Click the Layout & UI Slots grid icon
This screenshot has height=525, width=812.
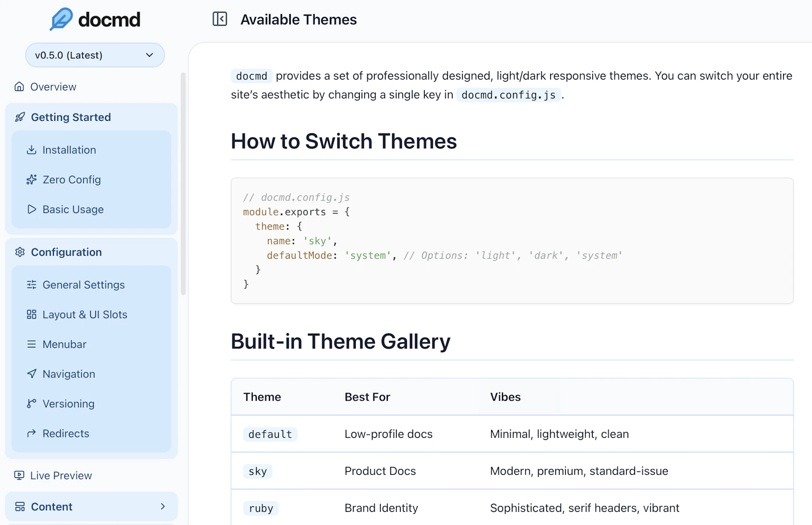click(31, 314)
